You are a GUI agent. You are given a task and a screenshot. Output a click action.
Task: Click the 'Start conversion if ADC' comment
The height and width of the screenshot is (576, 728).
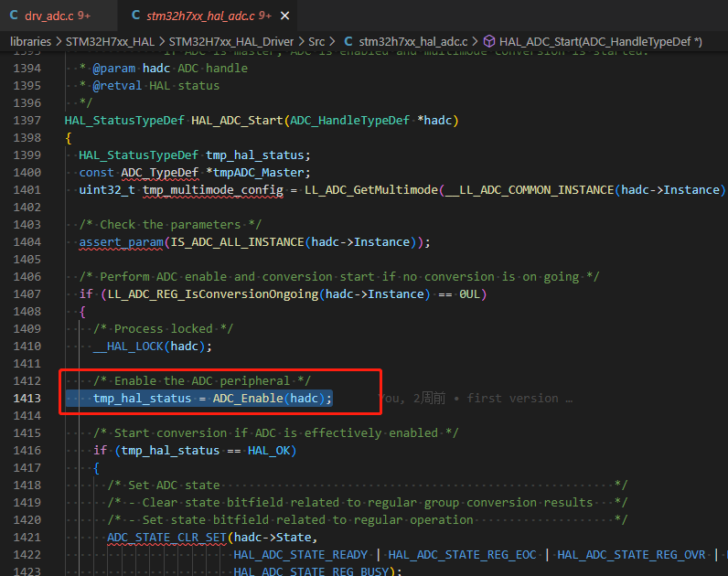[x=276, y=433]
